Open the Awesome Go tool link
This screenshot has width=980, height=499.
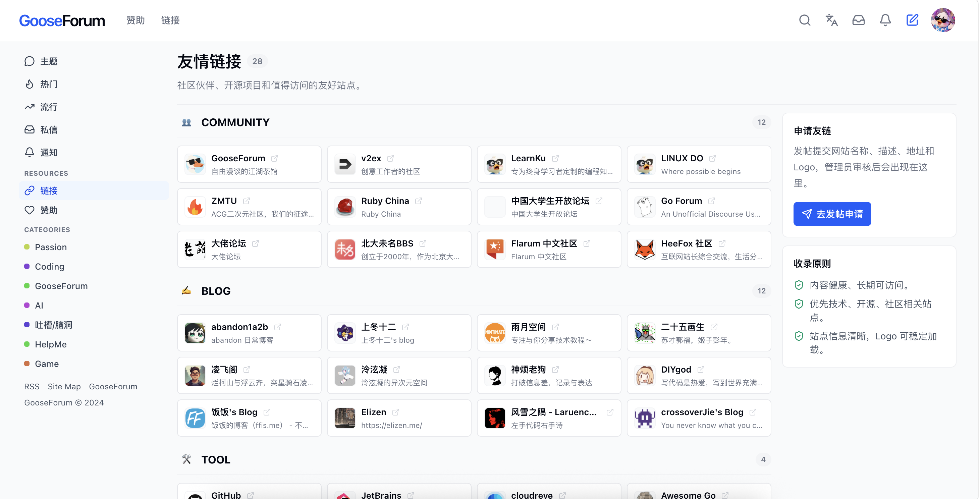click(699, 491)
